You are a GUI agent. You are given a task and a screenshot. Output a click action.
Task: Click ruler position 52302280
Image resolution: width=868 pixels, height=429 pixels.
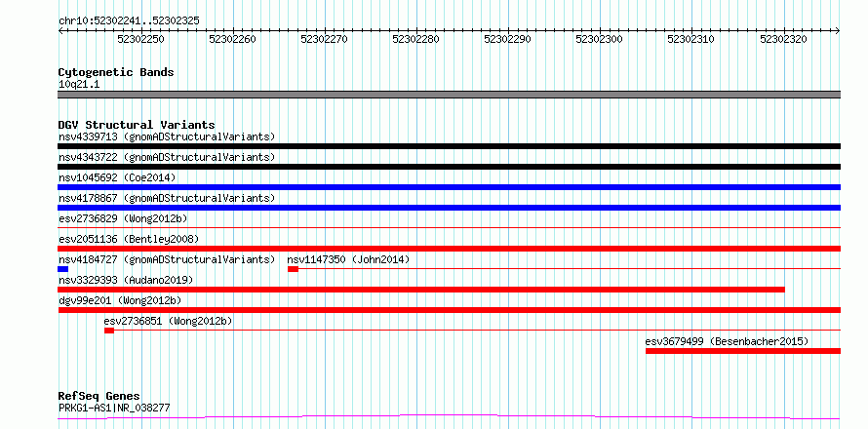[x=415, y=39]
